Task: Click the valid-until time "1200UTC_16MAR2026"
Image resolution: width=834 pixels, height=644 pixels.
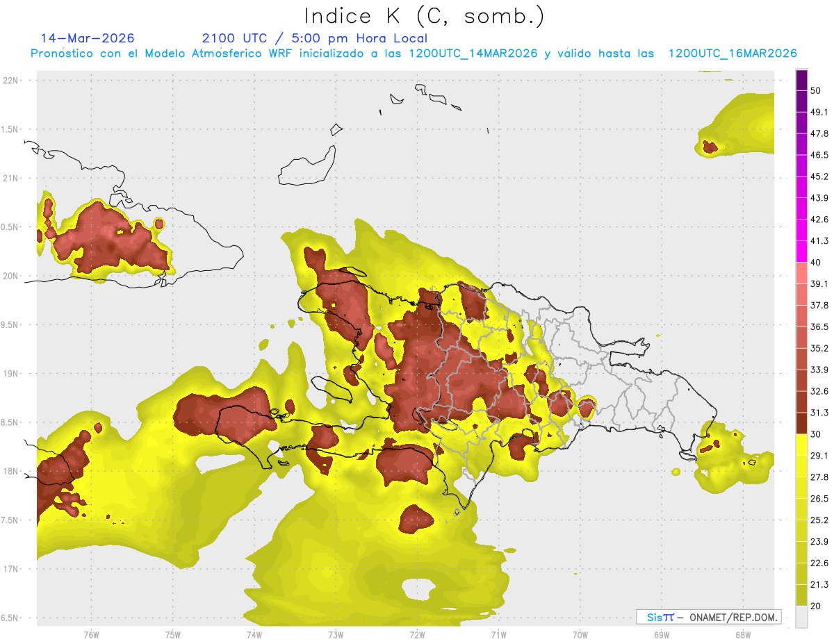Action: coord(732,53)
